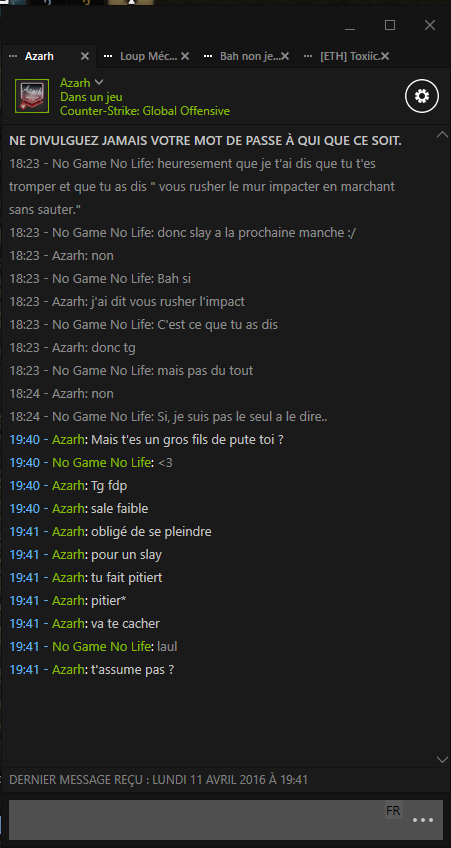The width and height of the screenshot is (451, 848).
Task: Maximize the chat window
Action: (390, 25)
